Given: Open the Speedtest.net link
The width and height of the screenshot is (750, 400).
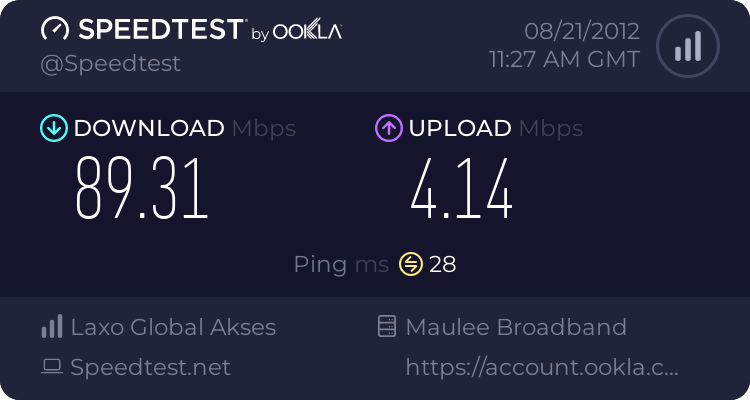Looking at the screenshot, I should click(150, 367).
